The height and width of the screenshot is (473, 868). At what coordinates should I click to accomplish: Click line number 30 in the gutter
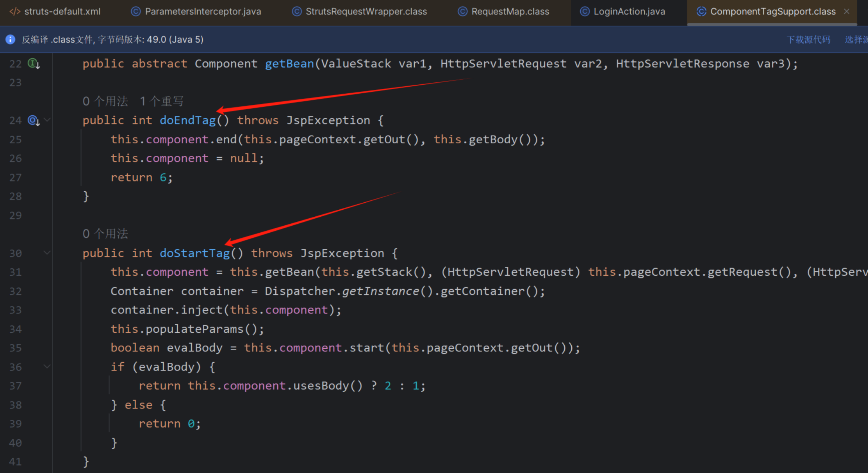pos(16,254)
